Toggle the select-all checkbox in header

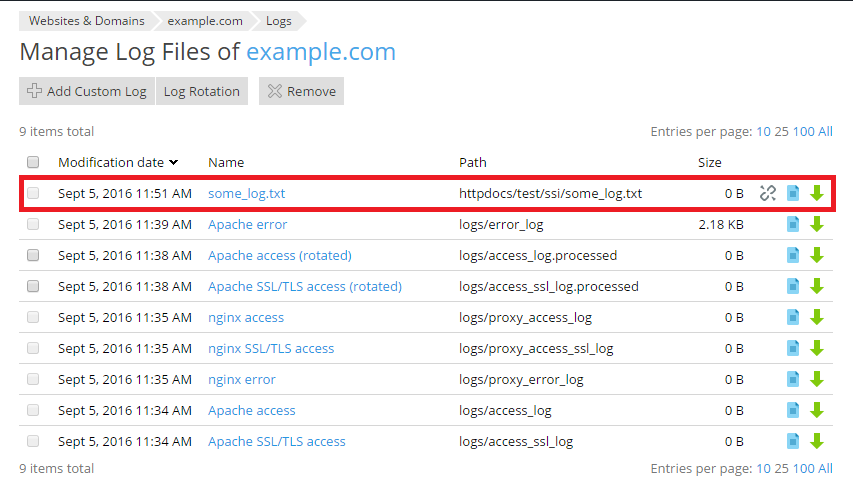(x=33, y=162)
